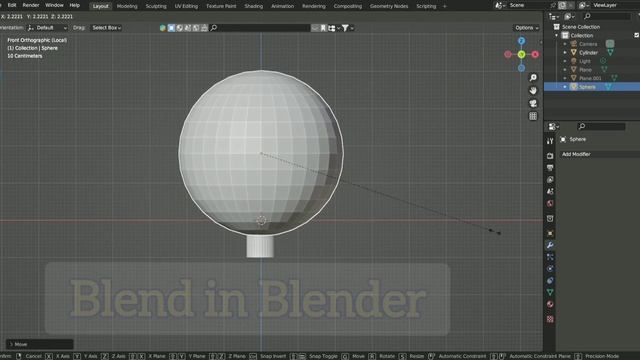This screenshot has width=640, height=360.
Task: Open the Material properties tab
Action: (550, 304)
